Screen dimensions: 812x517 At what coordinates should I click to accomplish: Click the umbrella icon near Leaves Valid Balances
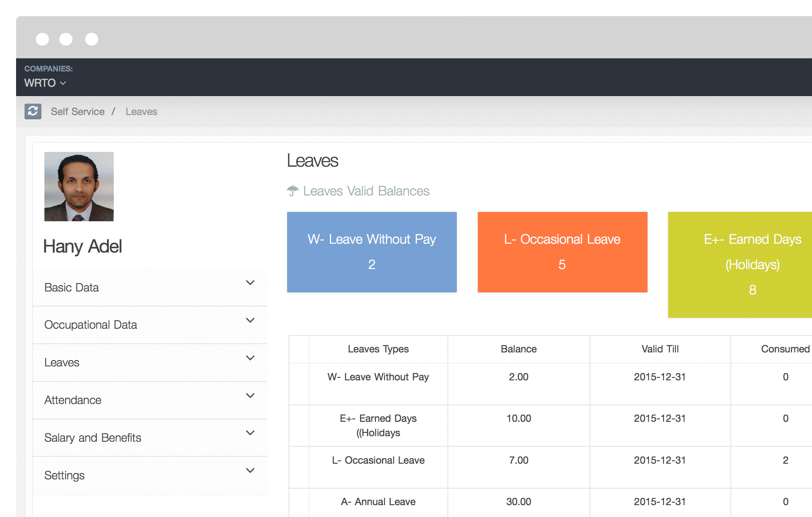tap(293, 191)
